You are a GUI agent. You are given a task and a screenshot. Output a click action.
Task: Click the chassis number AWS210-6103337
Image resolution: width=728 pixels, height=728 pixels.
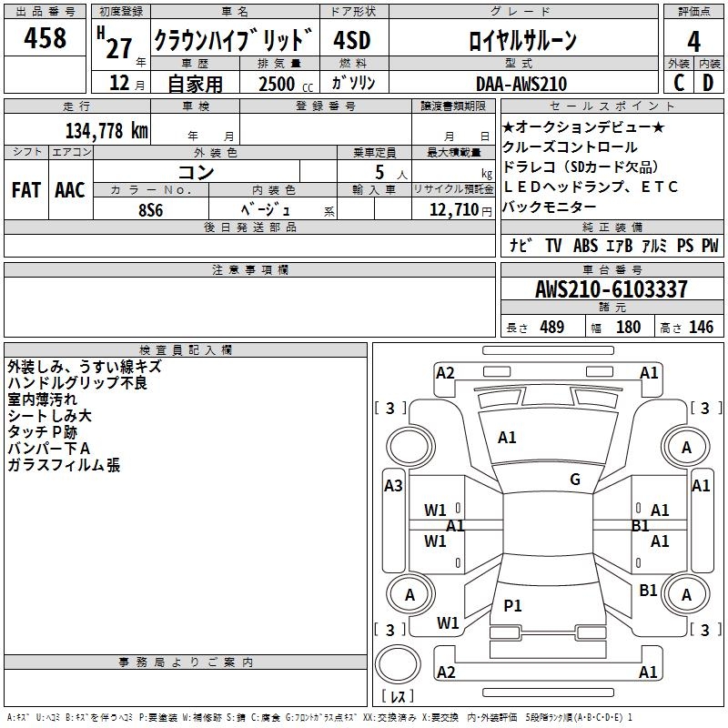click(612, 290)
